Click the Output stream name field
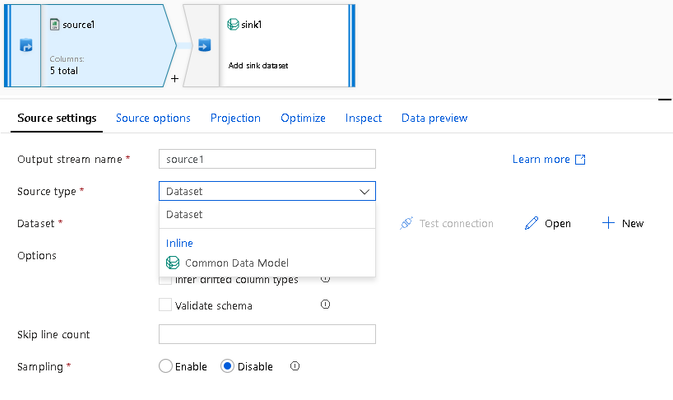Screen dimensions: 673x400 (x=267, y=159)
